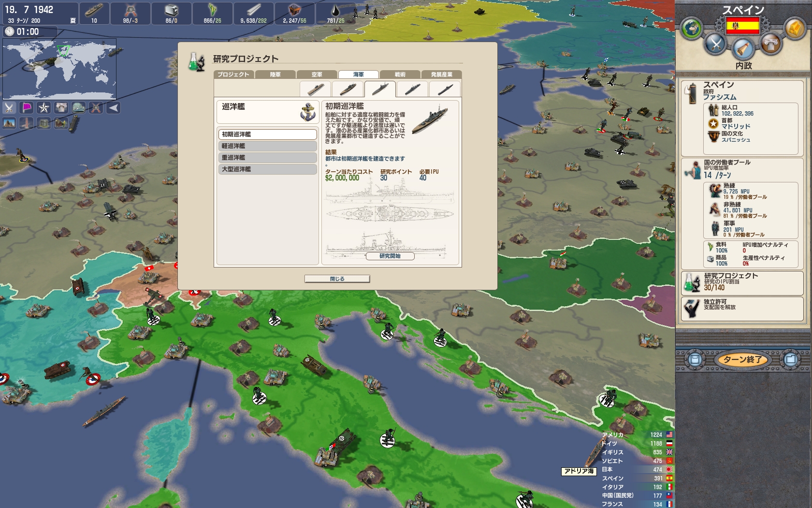This screenshot has height=508, width=812.
Task: Select the aircraft carrier ship class tab
Action: pos(315,89)
